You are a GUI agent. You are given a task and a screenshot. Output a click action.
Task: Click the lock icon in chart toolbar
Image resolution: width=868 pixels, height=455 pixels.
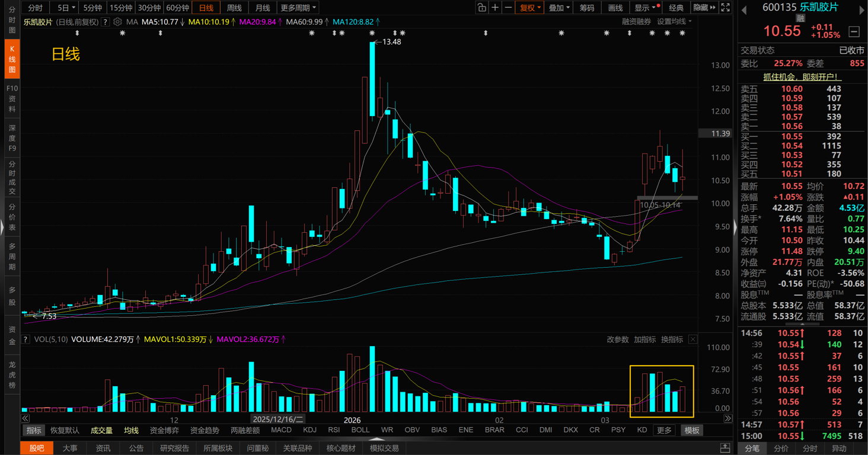tap(481, 8)
